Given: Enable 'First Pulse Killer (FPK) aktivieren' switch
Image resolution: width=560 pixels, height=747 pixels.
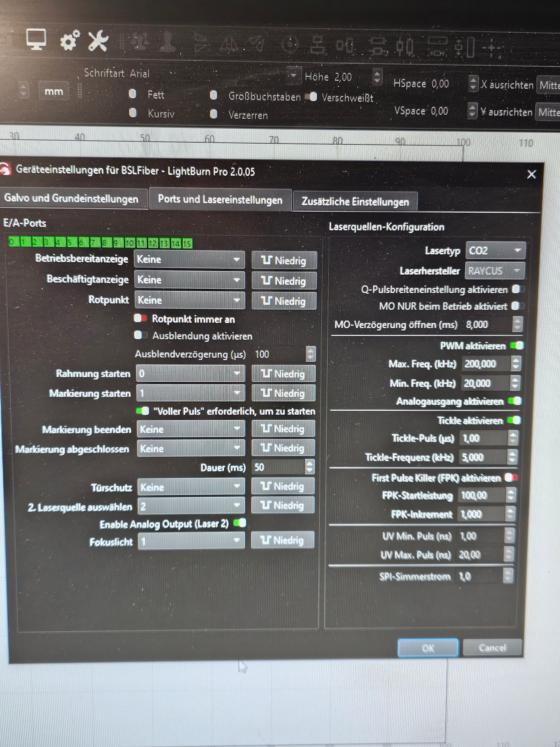Looking at the screenshot, I should click(x=511, y=477).
